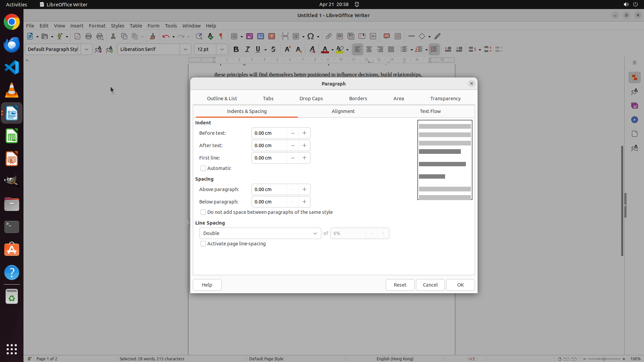
Task: Enable Activate page line-spacing checkbox
Action: coord(203,244)
